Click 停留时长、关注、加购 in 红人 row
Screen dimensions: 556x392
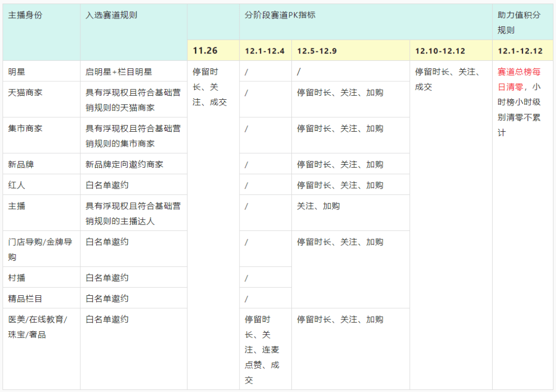pyautogui.click(x=340, y=185)
